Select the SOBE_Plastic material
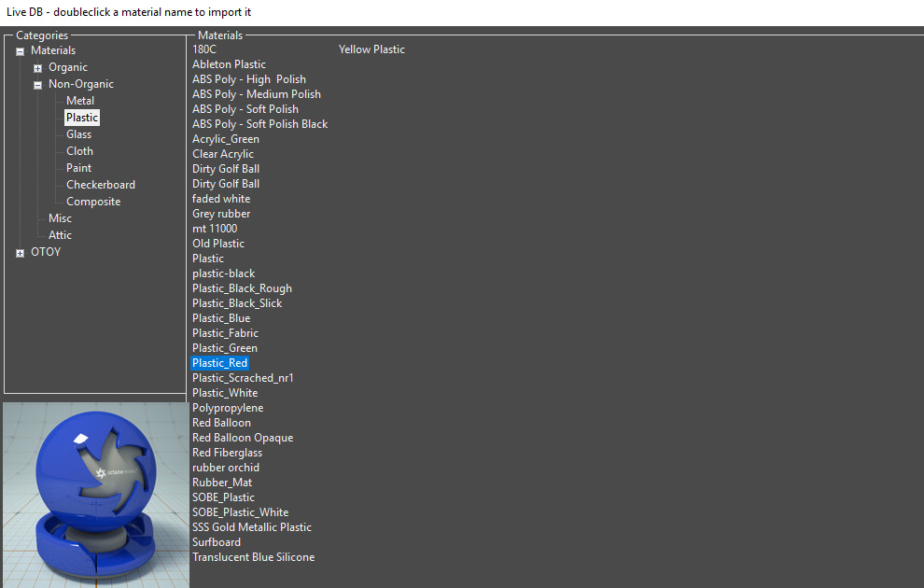Viewport: 924px width, 588px height. (223, 497)
